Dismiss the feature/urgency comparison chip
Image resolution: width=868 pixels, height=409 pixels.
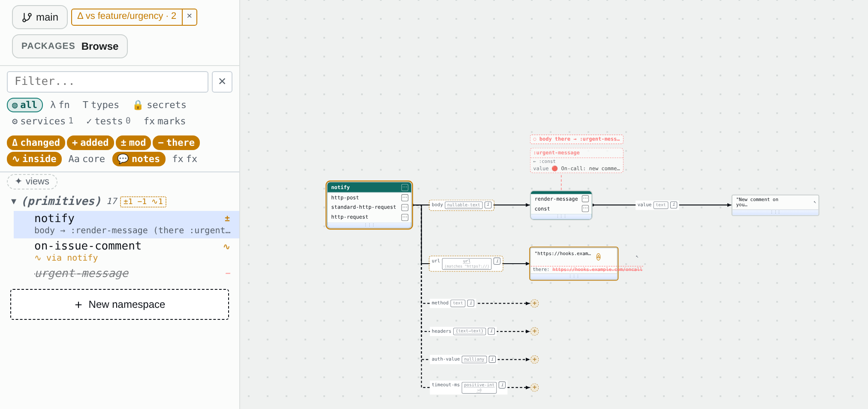(x=190, y=16)
